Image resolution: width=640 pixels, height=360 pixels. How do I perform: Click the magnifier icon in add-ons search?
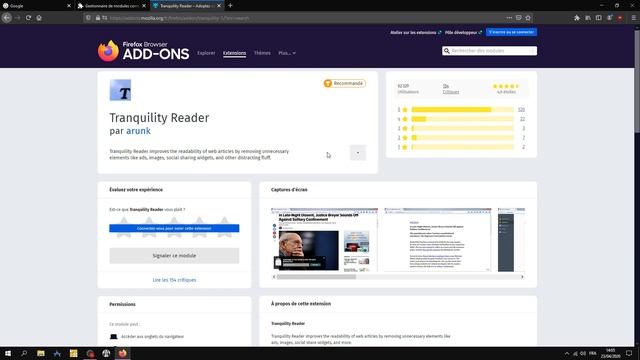coord(447,51)
